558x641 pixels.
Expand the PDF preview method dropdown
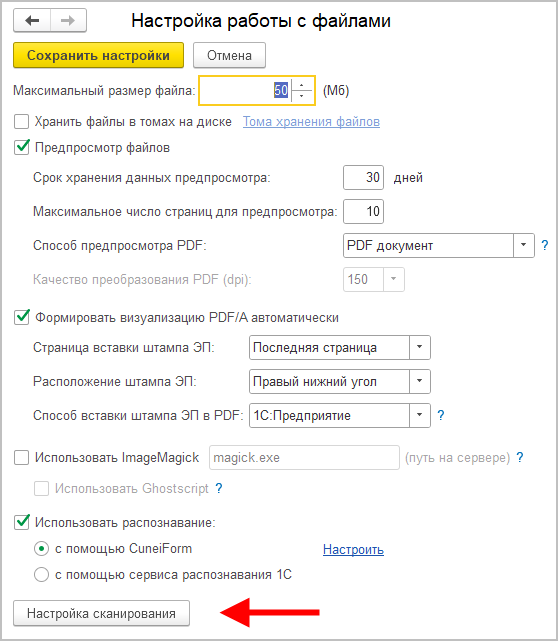click(524, 245)
